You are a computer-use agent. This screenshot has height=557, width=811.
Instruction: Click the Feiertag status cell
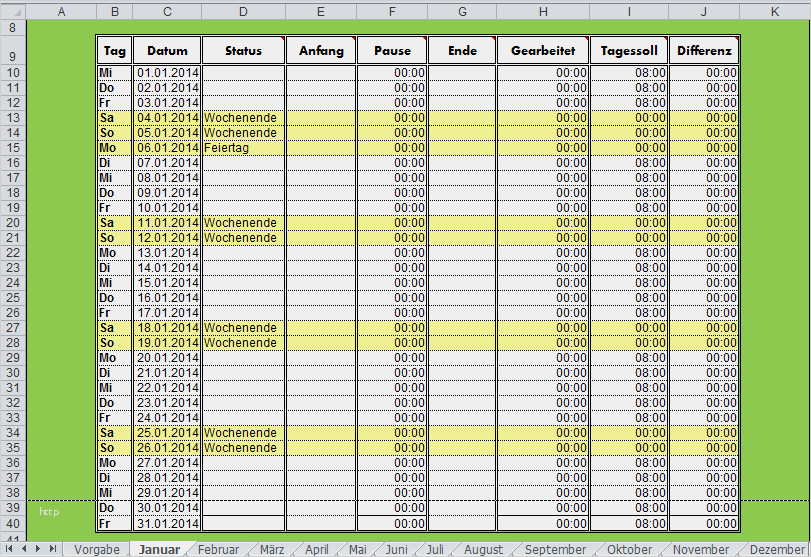point(243,147)
